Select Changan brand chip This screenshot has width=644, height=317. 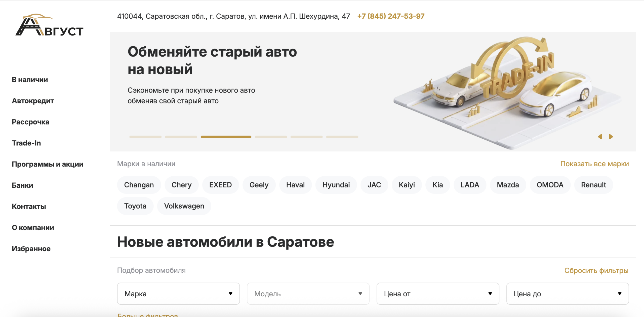(x=139, y=185)
